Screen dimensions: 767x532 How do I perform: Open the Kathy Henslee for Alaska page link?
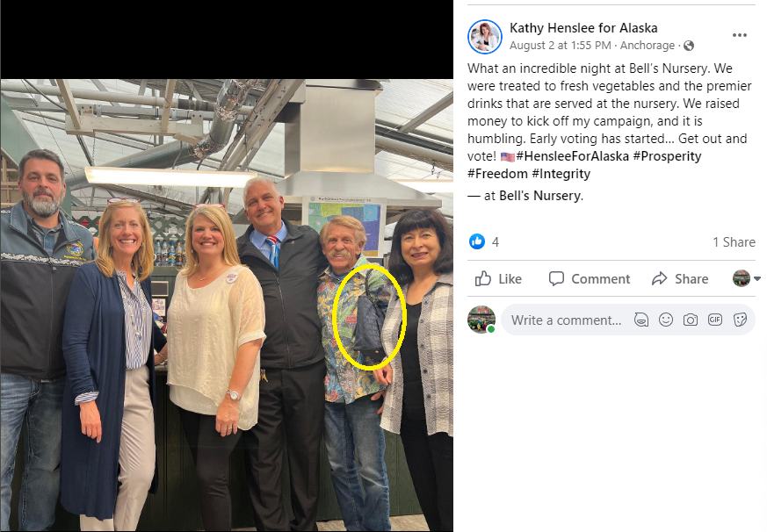tap(583, 28)
